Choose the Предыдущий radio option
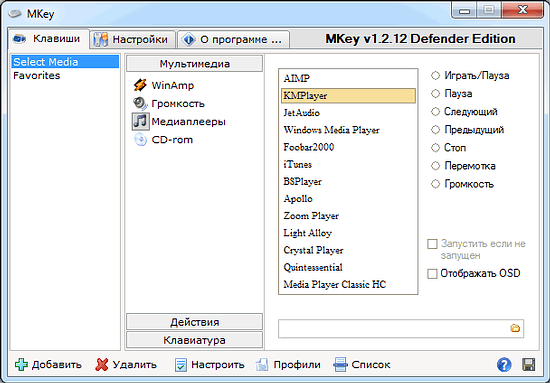Viewport: 550px width, 383px height. point(435,130)
